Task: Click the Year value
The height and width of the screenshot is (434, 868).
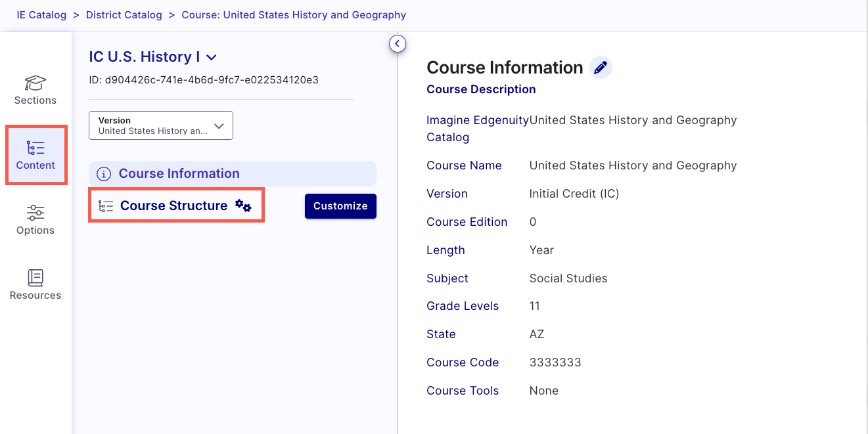Action: [x=541, y=250]
